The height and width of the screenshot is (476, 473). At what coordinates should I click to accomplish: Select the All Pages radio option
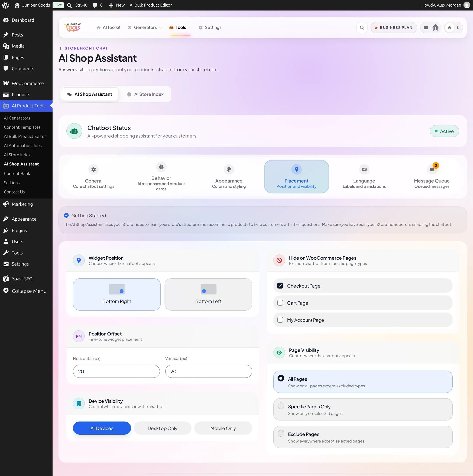coord(281,378)
